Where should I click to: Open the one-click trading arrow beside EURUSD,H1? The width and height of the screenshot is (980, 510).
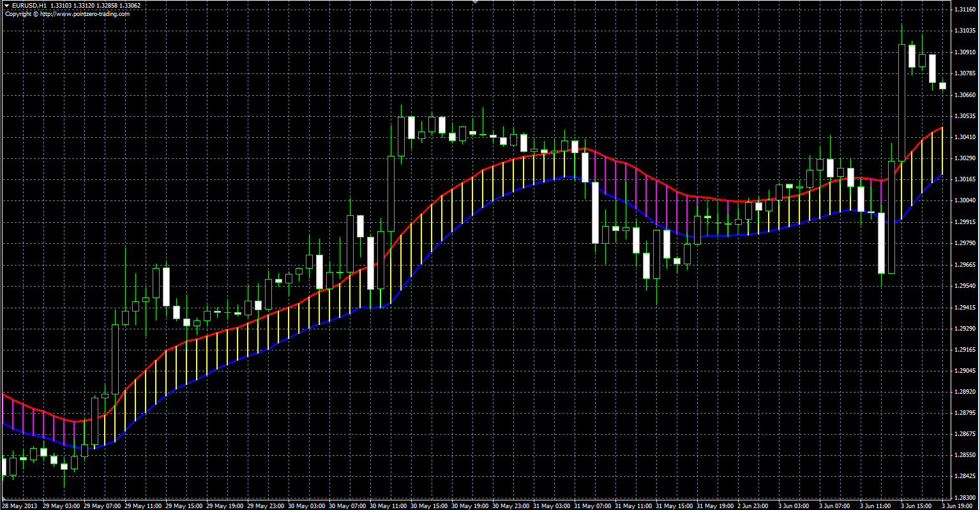tap(6, 6)
